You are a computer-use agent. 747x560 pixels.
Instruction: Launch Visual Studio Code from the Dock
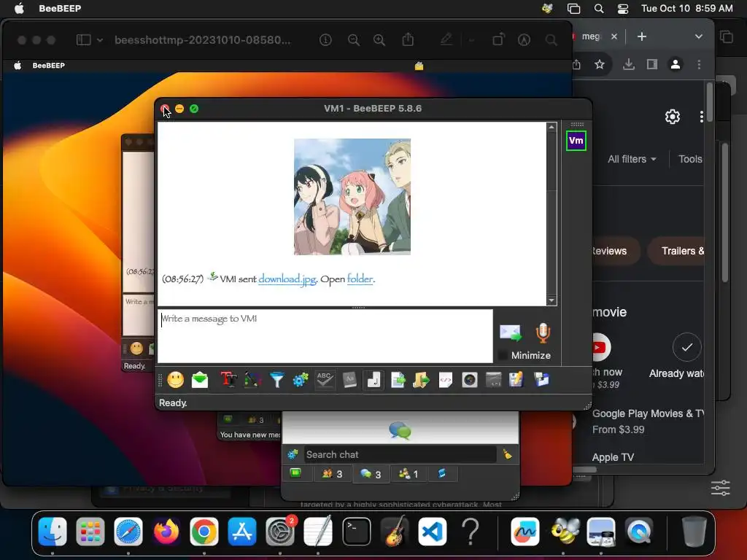coord(433,532)
